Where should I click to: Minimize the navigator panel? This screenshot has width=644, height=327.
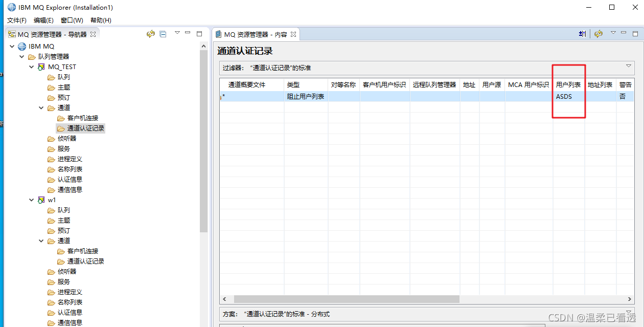pyautogui.click(x=188, y=33)
